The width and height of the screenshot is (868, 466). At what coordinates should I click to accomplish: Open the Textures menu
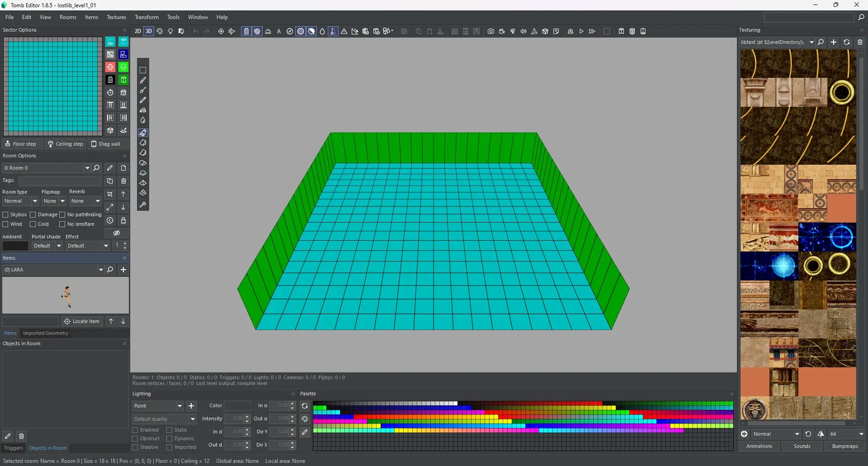(x=116, y=17)
